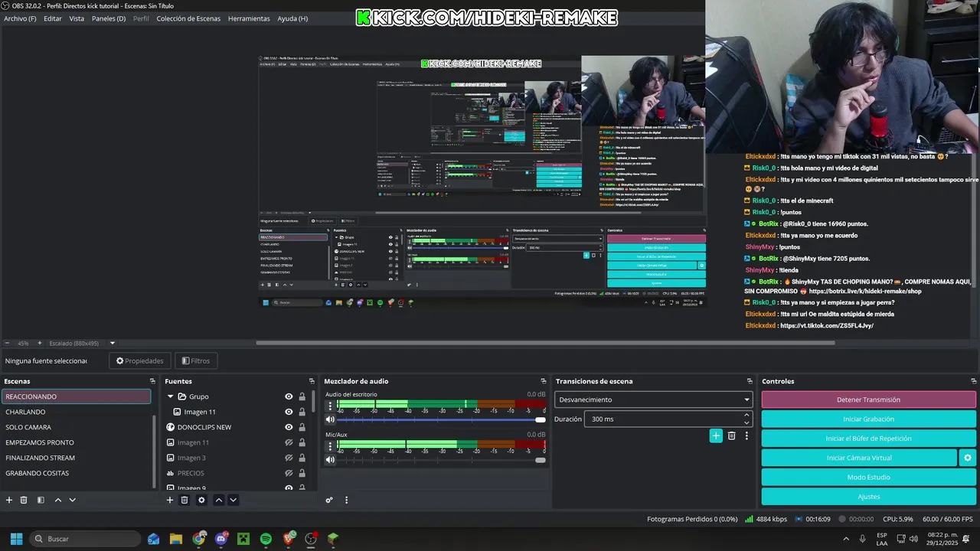
Task: Show the greyed-out Imagen 11 source
Action: point(289,442)
